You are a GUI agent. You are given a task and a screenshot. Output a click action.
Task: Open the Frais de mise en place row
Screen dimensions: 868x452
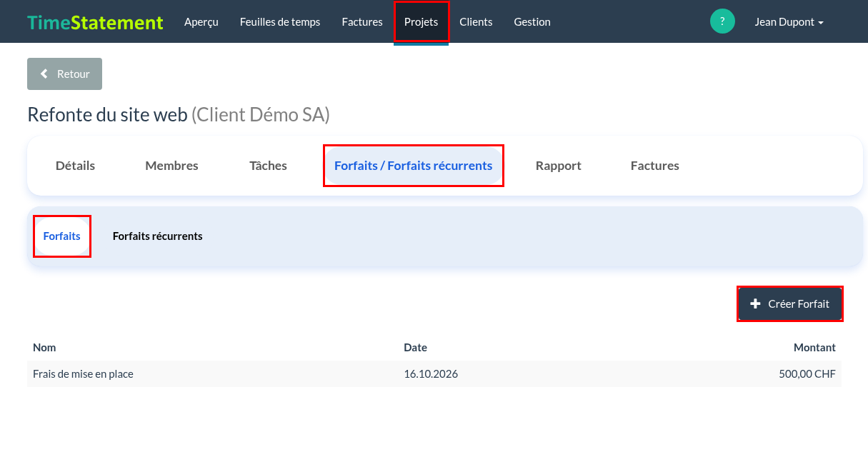(434, 373)
